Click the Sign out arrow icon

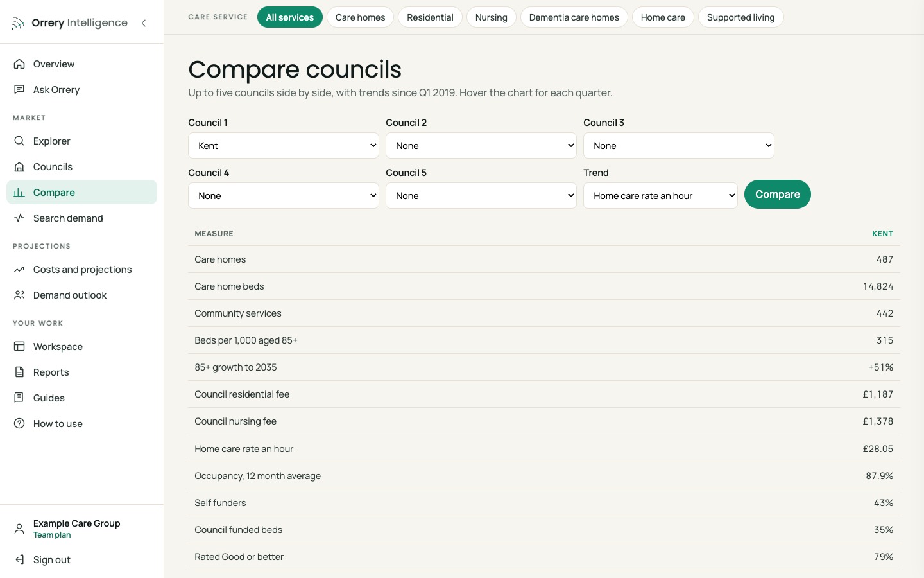(x=19, y=560)
